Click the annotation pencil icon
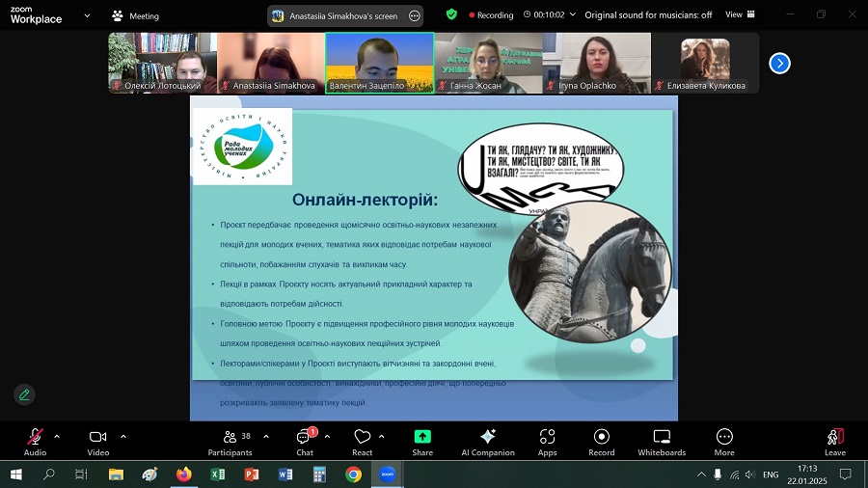The width and height of the screenshot is (868, 488). [24, 393]
